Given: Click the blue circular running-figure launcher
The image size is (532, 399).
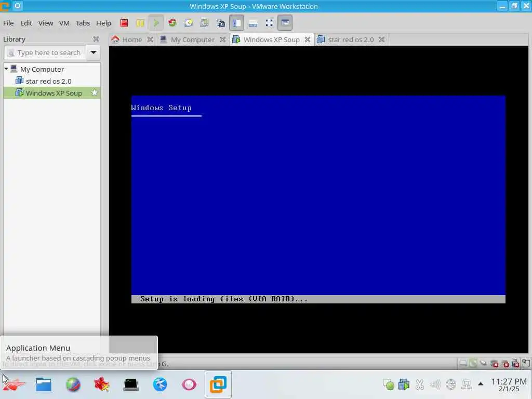Looking at the screenshot, I should click(160, 384).
